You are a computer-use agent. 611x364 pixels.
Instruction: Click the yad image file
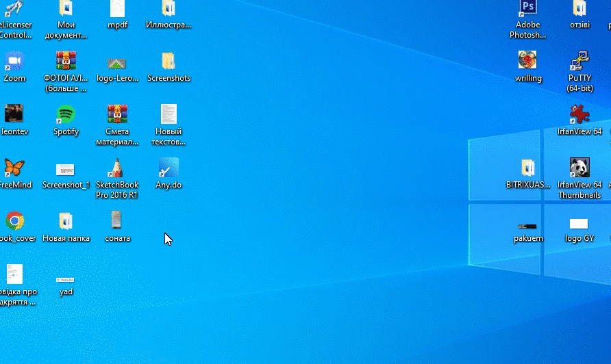pos(66,281)
